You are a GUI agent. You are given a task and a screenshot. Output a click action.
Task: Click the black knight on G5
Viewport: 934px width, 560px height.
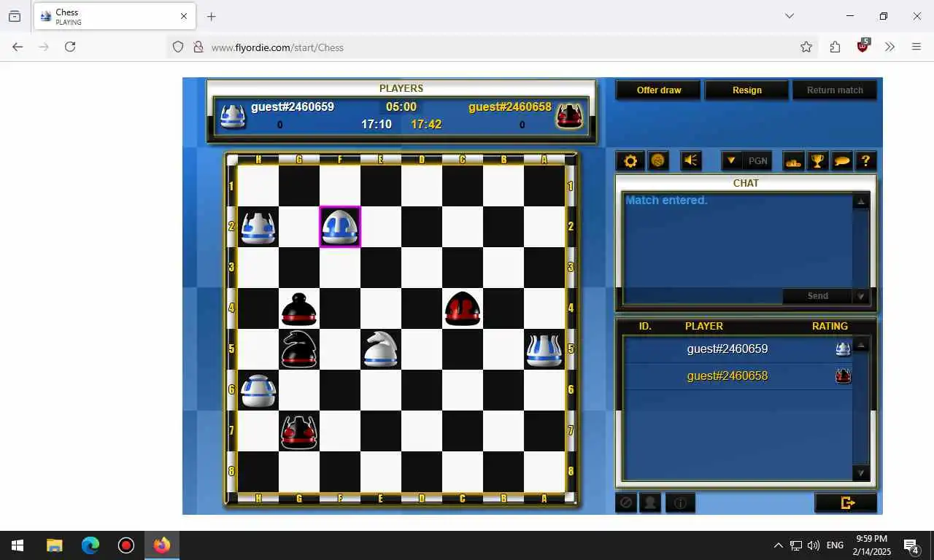(x=299, y=349)
